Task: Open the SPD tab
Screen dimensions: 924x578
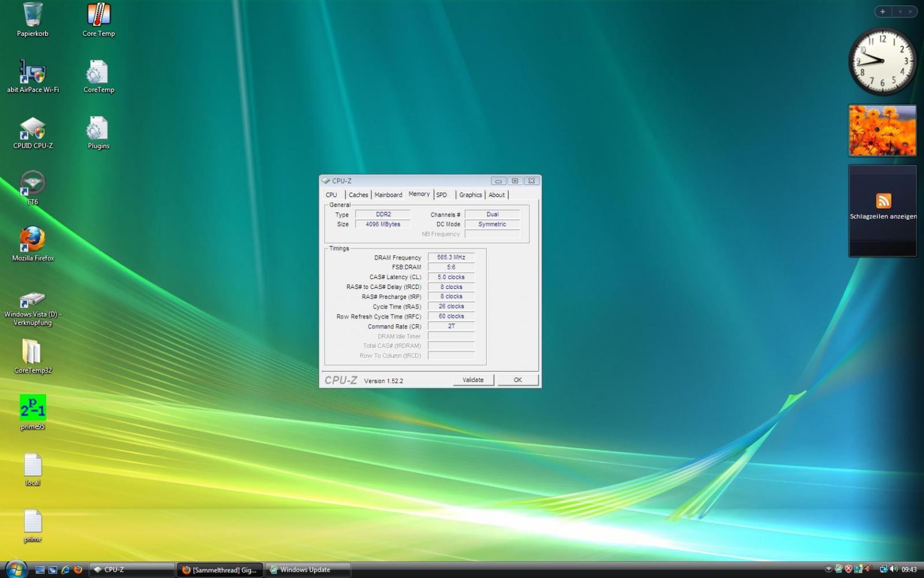Action: tap(442, 195)
